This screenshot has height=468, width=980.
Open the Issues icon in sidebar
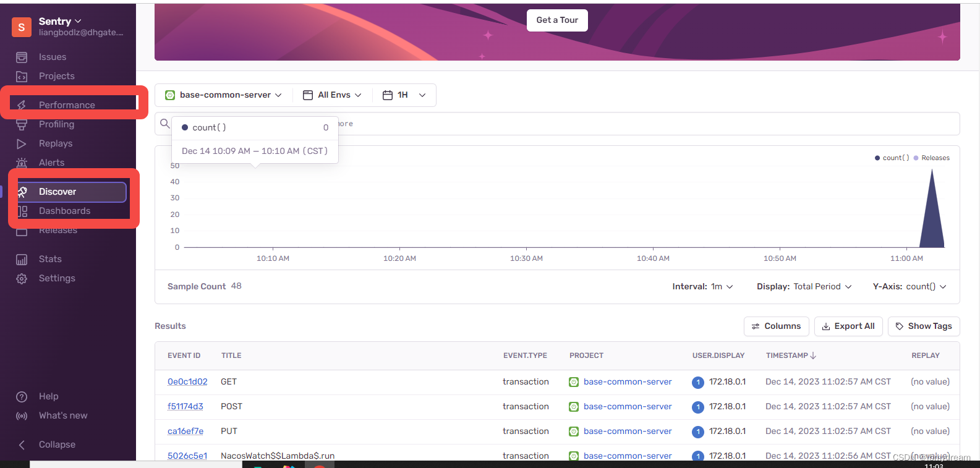point(22,57)
